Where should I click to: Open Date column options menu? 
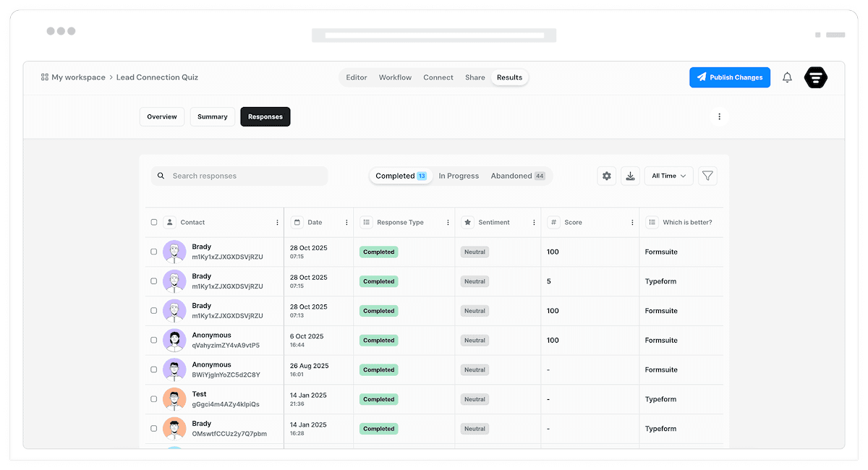346,223
